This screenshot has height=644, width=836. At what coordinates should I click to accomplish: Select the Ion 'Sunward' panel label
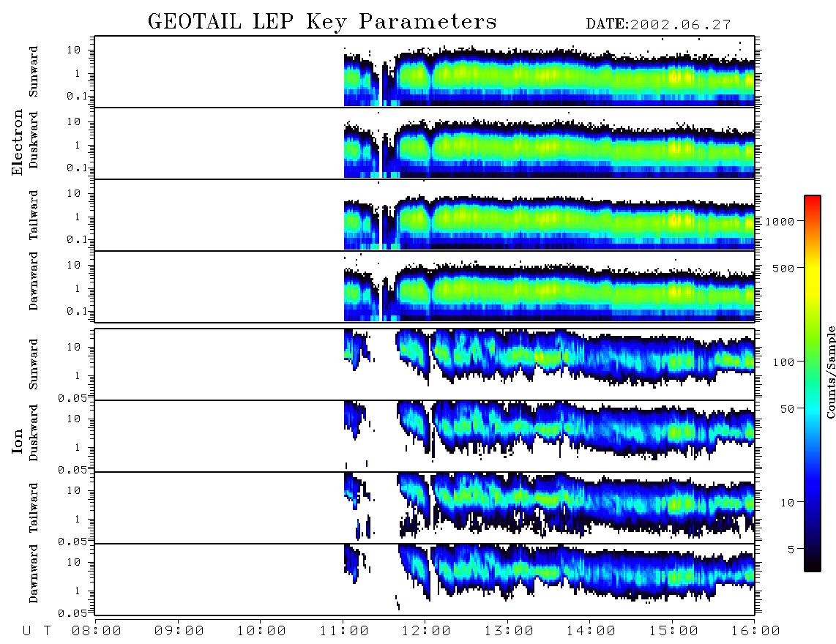34,364
